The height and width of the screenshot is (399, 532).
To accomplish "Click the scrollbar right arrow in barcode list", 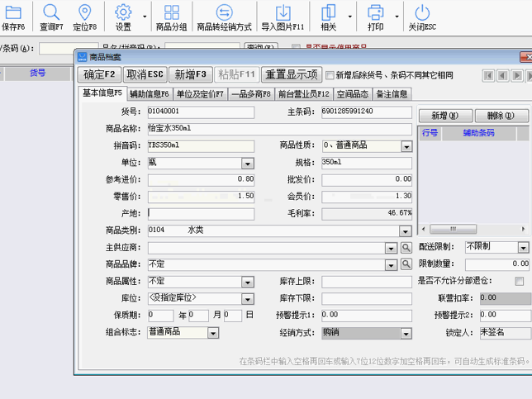I will click(x=523, y=229).
